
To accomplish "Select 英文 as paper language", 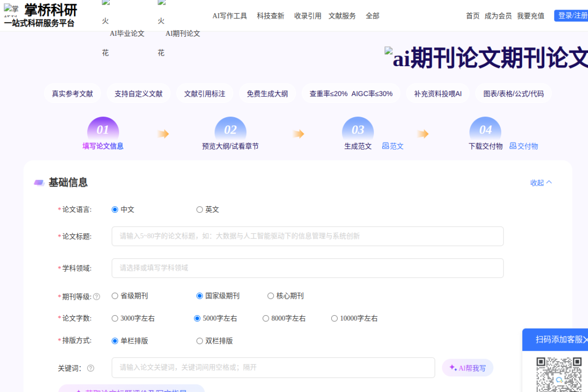I will (200, 210).
